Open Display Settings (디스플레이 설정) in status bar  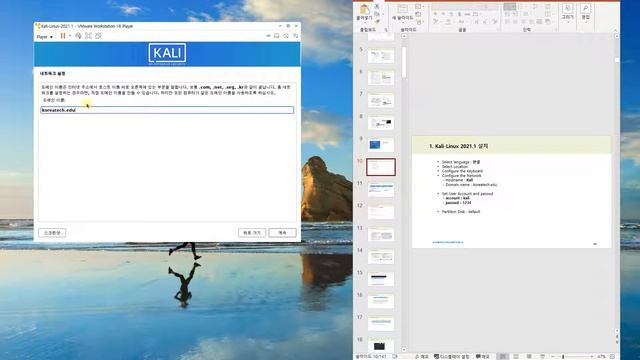coord(452,356)
